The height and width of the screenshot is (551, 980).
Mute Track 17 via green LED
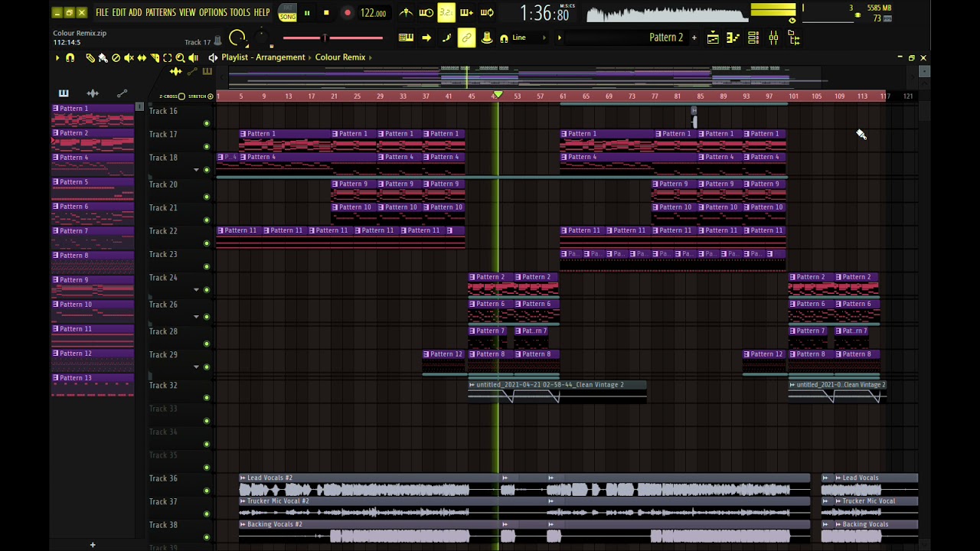click(207, 146)
